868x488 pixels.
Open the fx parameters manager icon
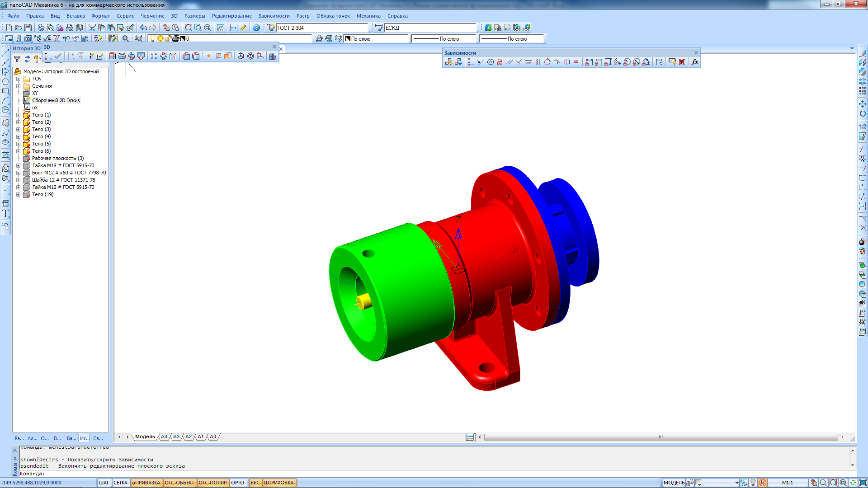pyautogui.click(x=695, y=62)
